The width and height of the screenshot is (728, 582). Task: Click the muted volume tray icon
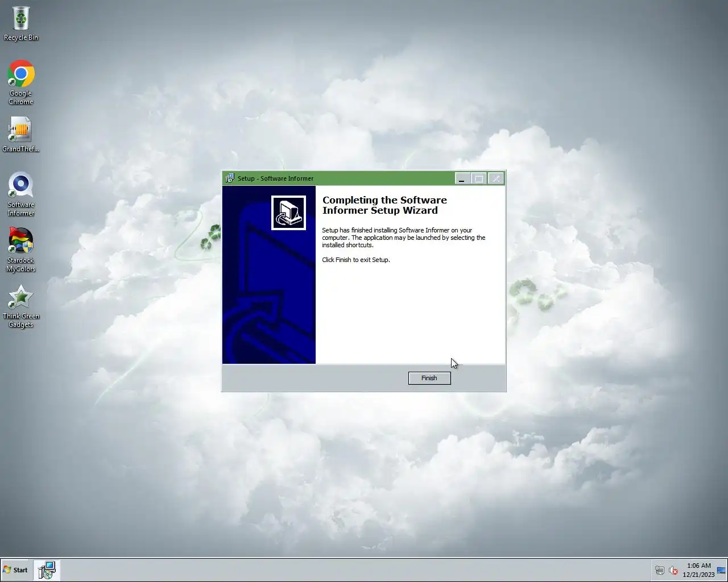tap(673, 570)
